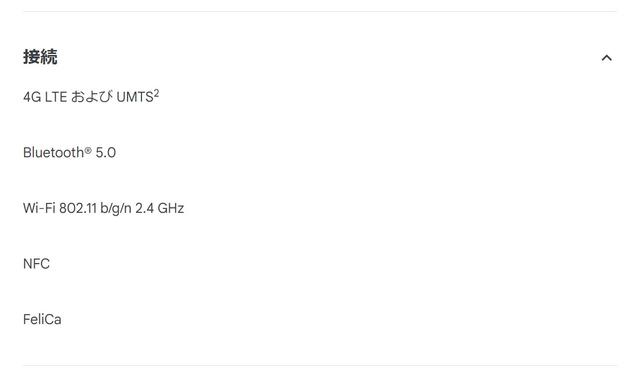Click the registered trademark symbol after Bluetooth
Image resolution: width=640 pixels, height=388 pixels.
coord(88,151)
